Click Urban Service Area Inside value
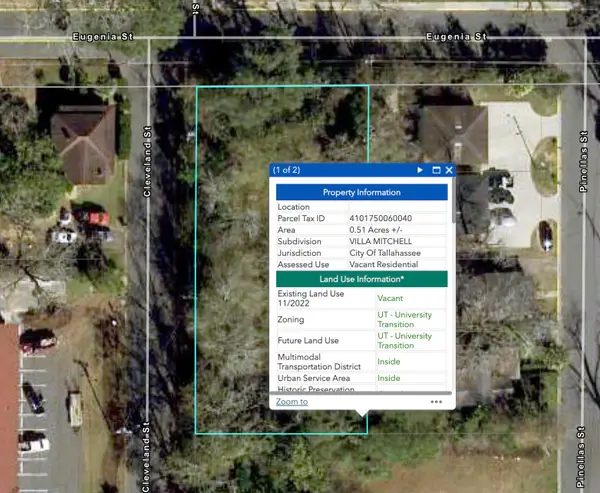This screenshot has width=600, height=493. [389, 378]
